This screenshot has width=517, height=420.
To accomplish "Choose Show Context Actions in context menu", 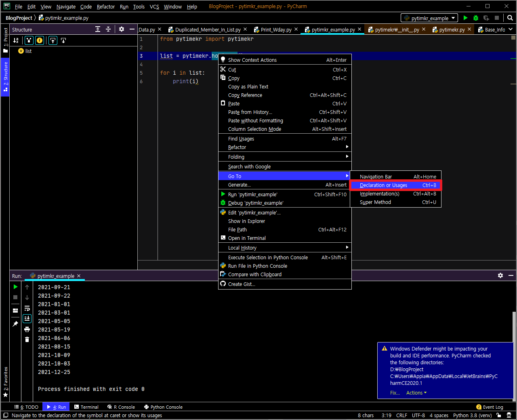I will (x=285, y=60).
